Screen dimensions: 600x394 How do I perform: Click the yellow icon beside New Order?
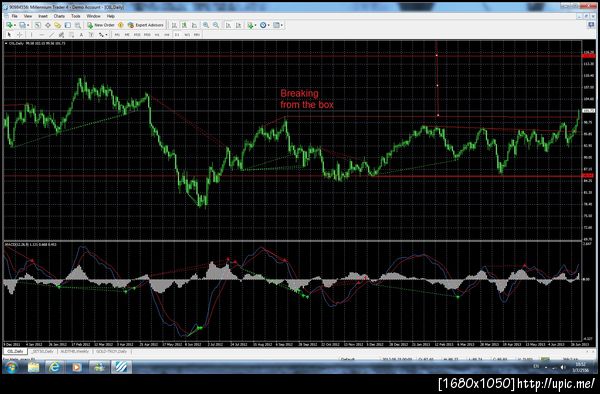coord(121,25)
